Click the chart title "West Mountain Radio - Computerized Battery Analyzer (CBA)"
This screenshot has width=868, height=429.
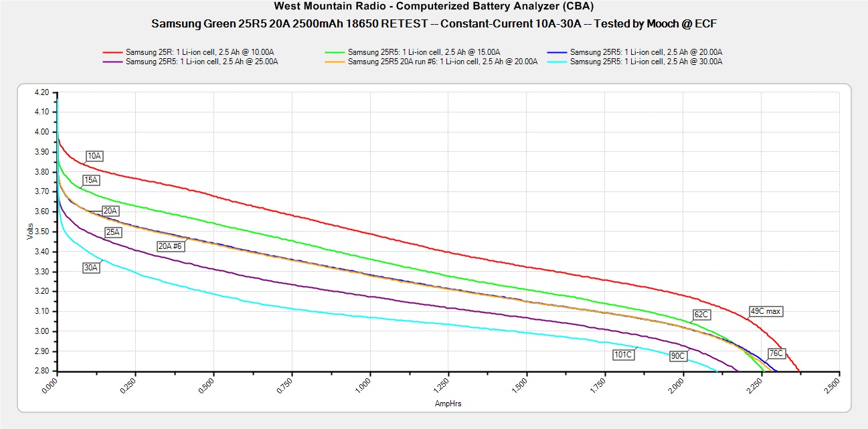pyautogui.click(x=434, y=7)
